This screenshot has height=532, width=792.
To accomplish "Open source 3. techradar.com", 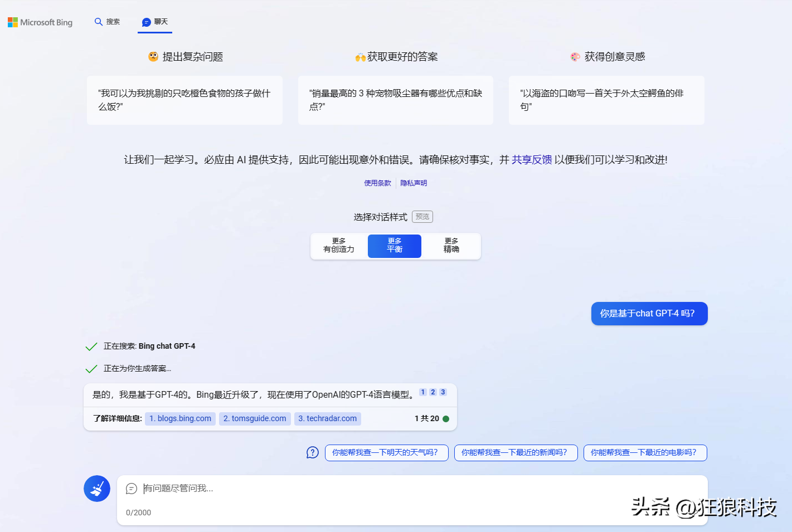I will click(x=328, y=418).
